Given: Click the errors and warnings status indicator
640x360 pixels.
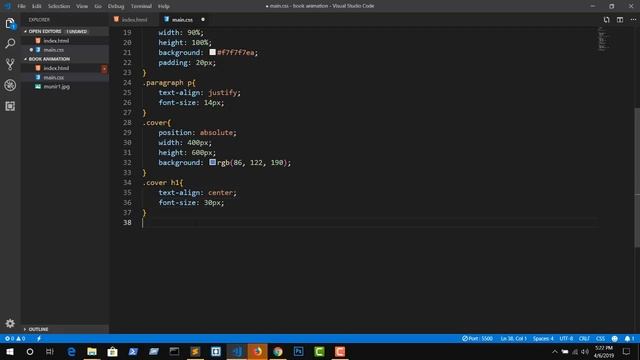Looking at the screenshot, I should 15,338.
